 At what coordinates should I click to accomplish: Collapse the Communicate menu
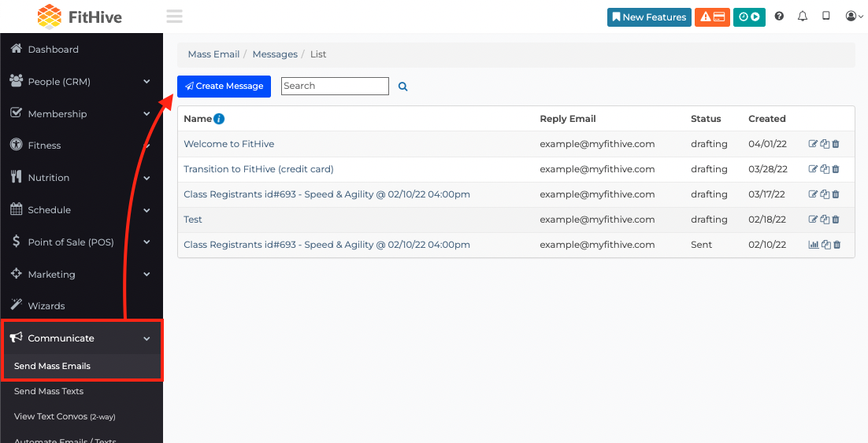pyautogui.click(x=81, y=338)
